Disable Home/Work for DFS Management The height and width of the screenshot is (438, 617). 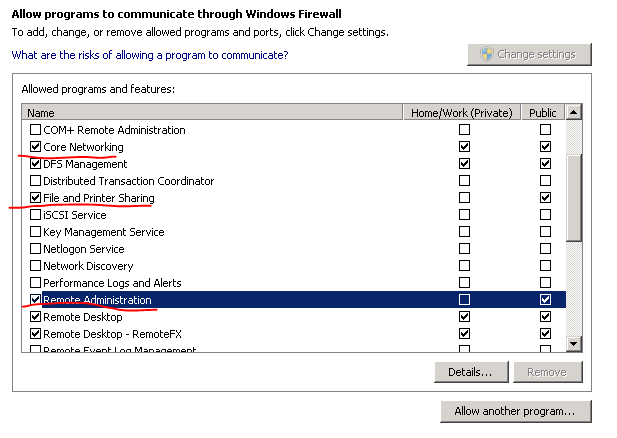click(464, 163)
